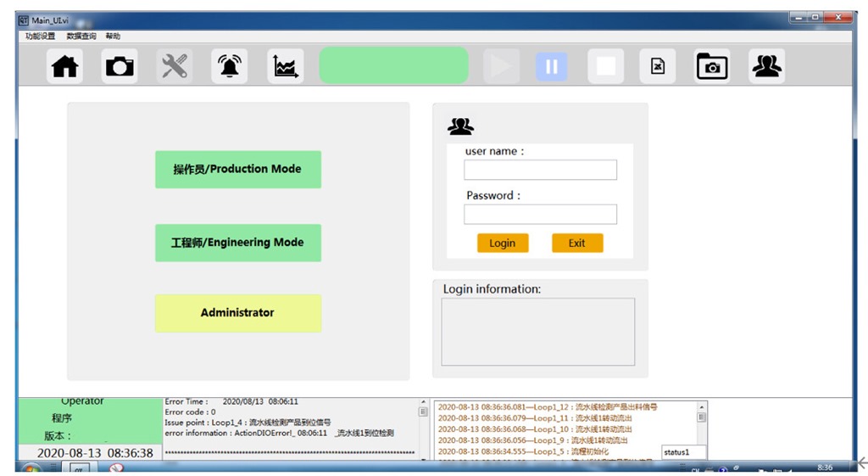Click the green status indicator bar
The image size is (868, 476).
(x=394, y=65)
